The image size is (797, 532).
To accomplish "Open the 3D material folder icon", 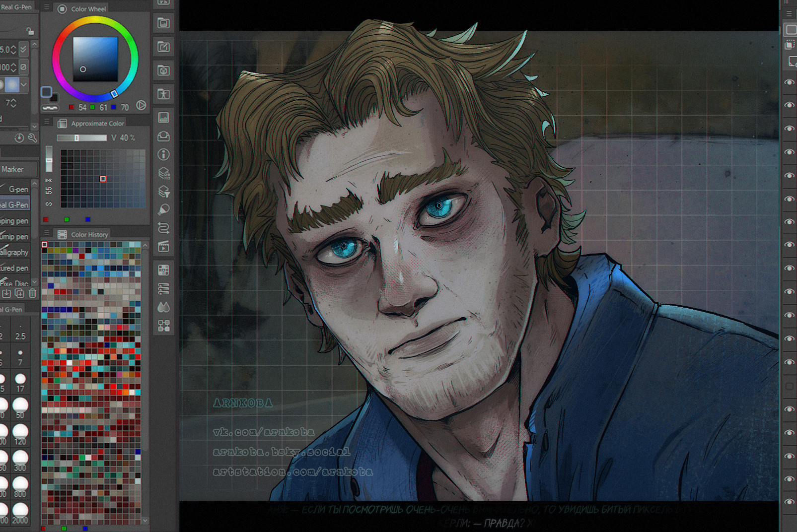I will (163, 70).
